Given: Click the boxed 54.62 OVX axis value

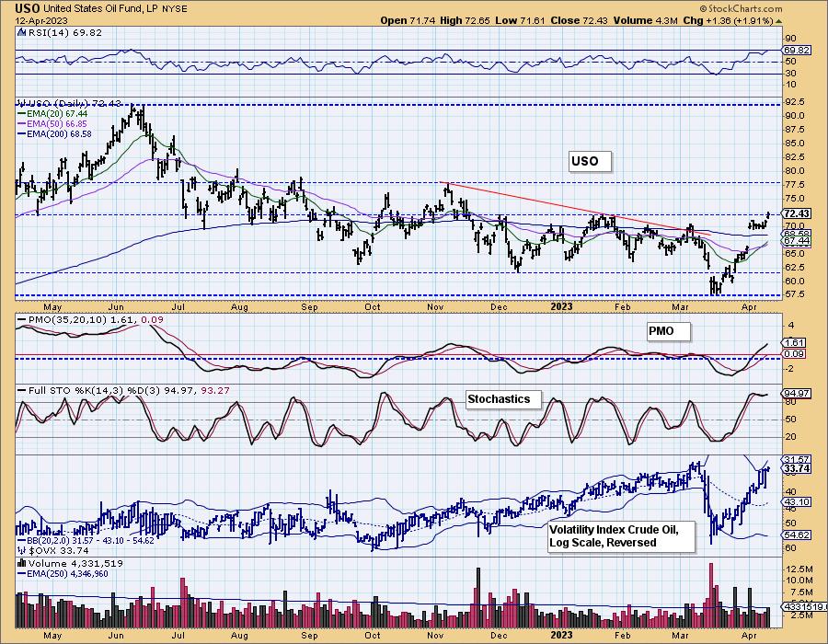Looking at the screenshot, I should click(798, 535).
